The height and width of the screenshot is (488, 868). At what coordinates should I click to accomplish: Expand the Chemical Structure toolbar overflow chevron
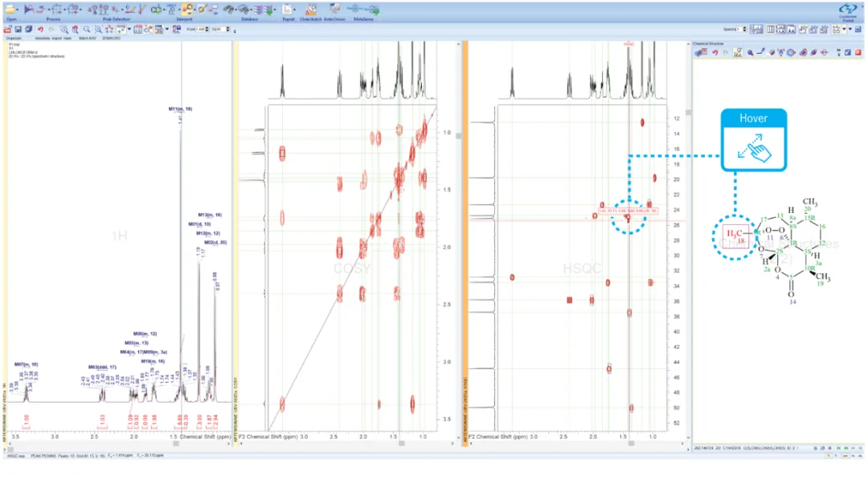coord(838,52)
